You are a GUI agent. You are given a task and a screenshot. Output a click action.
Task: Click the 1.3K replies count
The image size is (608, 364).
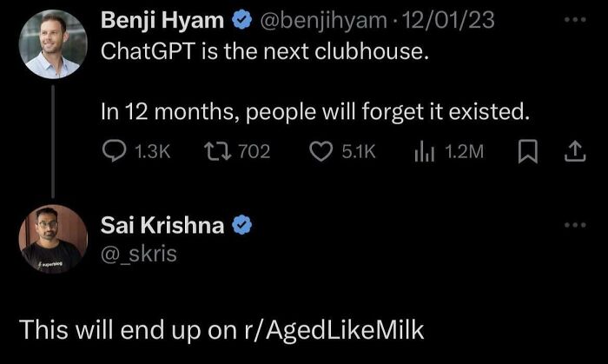click(x=152, y=152)
